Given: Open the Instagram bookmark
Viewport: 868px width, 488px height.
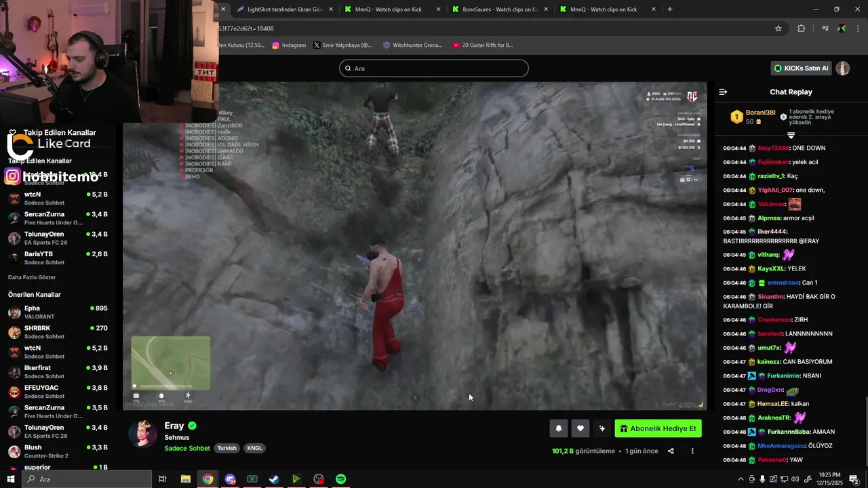Looking at the screenshot, I should tap(289, 45).
